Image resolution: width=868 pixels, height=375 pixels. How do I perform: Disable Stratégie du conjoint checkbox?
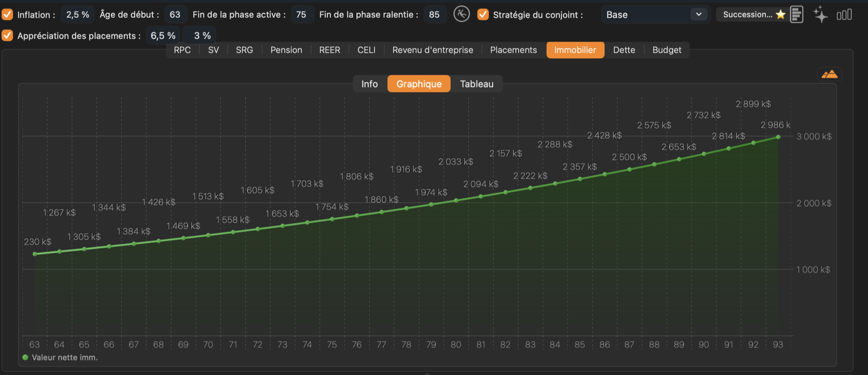483,14
